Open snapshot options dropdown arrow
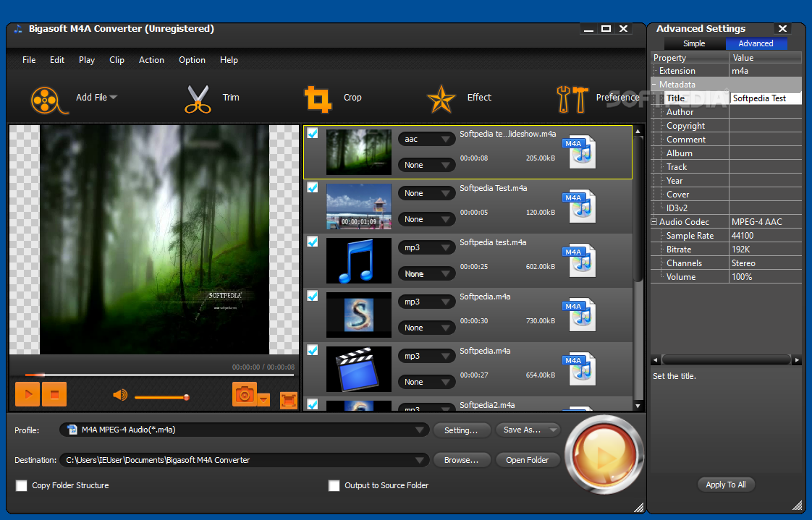The image size is (812, 520). click(x=263, y=399)
